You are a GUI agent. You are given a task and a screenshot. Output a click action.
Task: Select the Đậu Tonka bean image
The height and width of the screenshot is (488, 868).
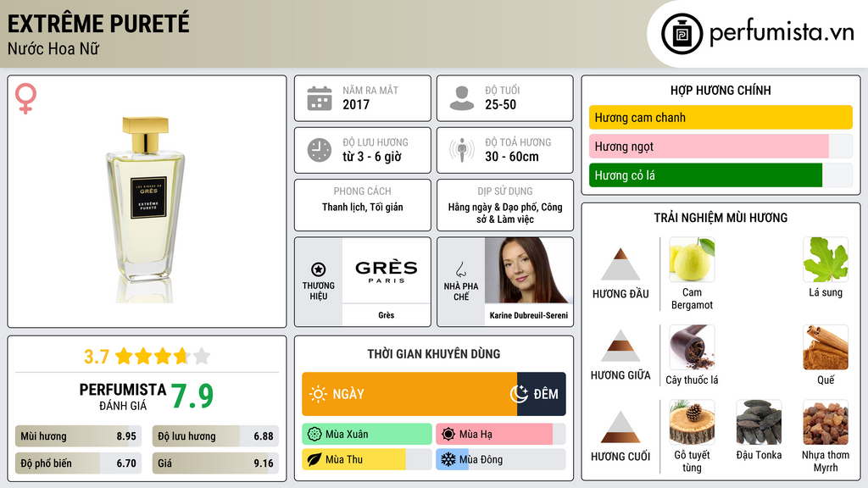click(x=759, y=423)
